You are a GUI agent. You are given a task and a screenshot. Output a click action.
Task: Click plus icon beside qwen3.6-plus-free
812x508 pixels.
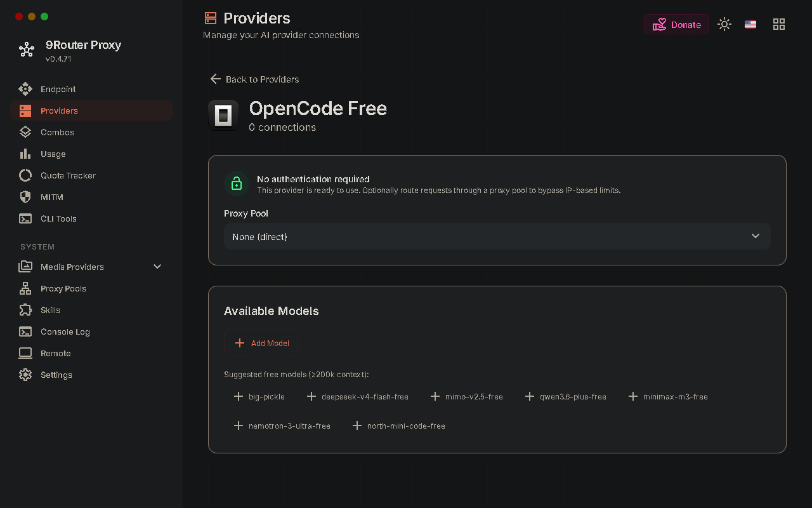click(x=530, y=396)
